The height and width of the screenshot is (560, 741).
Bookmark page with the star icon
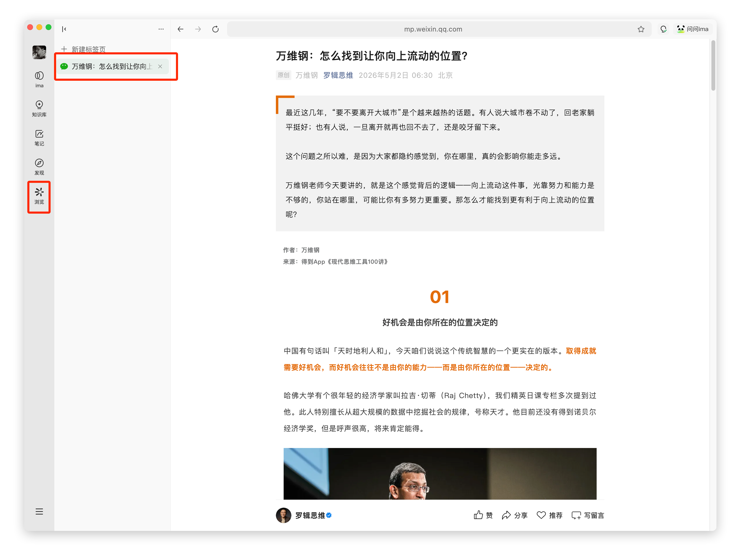pos(641,29)
